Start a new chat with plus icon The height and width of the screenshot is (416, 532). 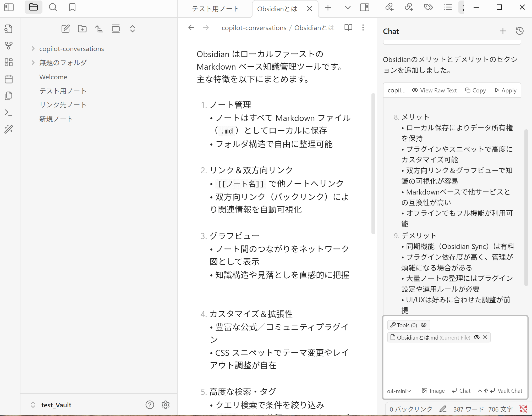[x=503, y=31]
